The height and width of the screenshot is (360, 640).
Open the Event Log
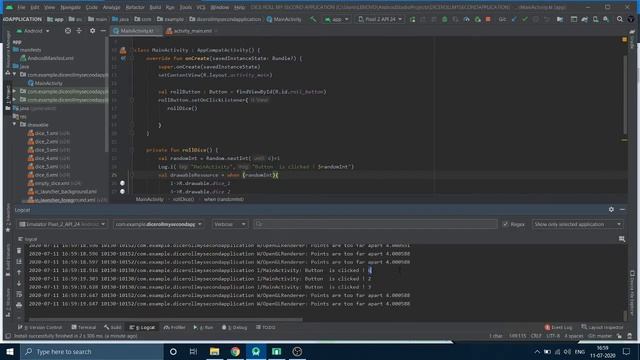[x=558, y=327]
